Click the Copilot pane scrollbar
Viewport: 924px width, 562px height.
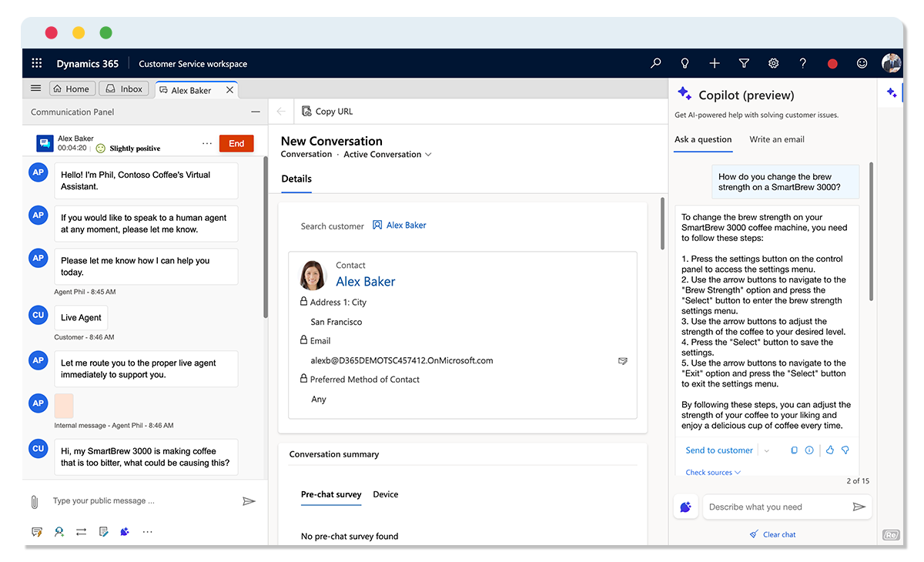point(871,231)
